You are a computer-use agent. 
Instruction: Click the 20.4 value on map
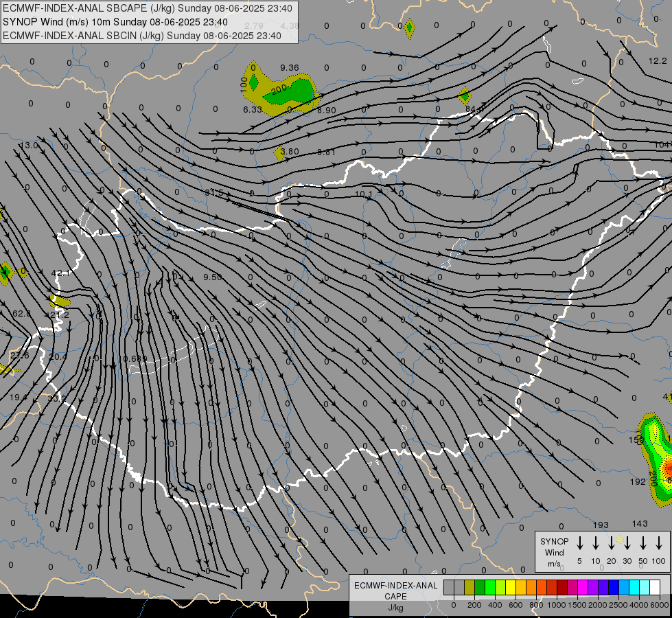[x=58, y=357]
